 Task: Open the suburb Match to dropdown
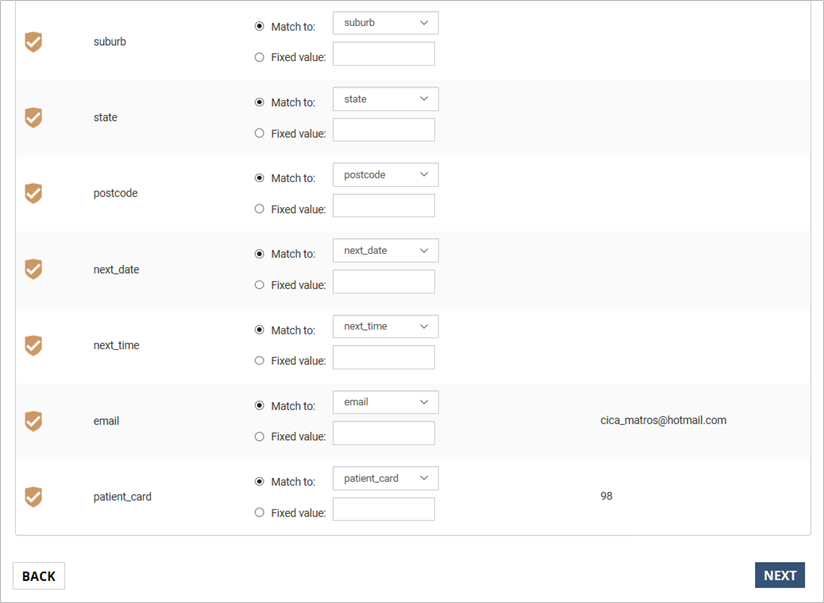tap(386, 23)
